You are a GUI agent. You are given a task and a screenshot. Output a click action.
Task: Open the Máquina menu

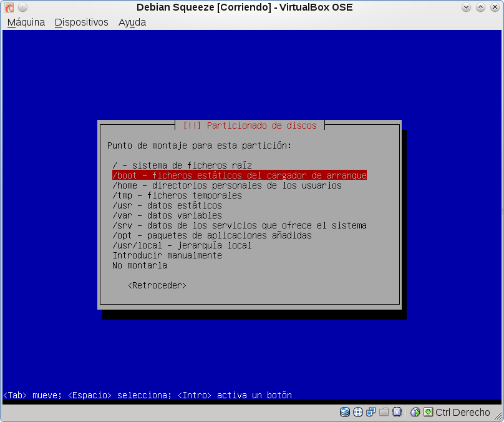[26, 22]
